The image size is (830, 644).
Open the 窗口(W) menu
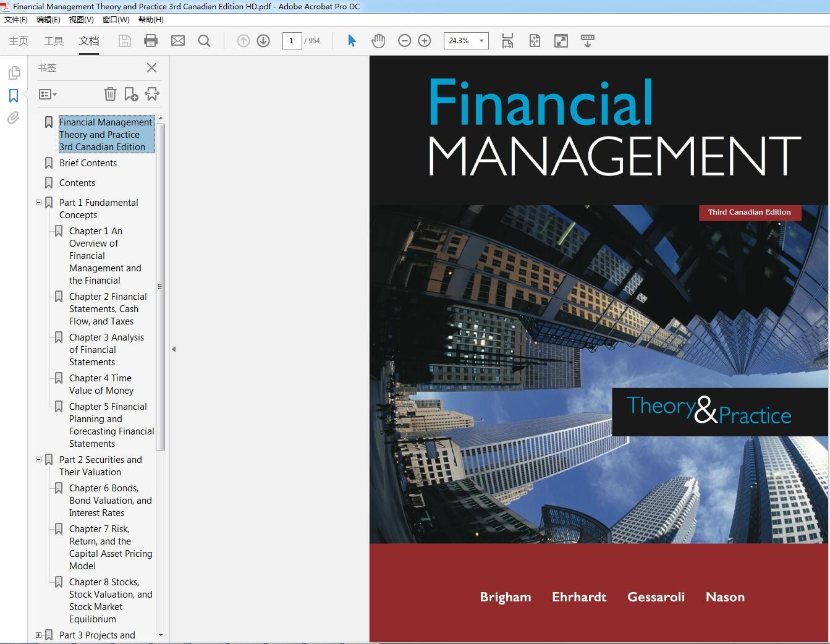click(x=116, y=20)
